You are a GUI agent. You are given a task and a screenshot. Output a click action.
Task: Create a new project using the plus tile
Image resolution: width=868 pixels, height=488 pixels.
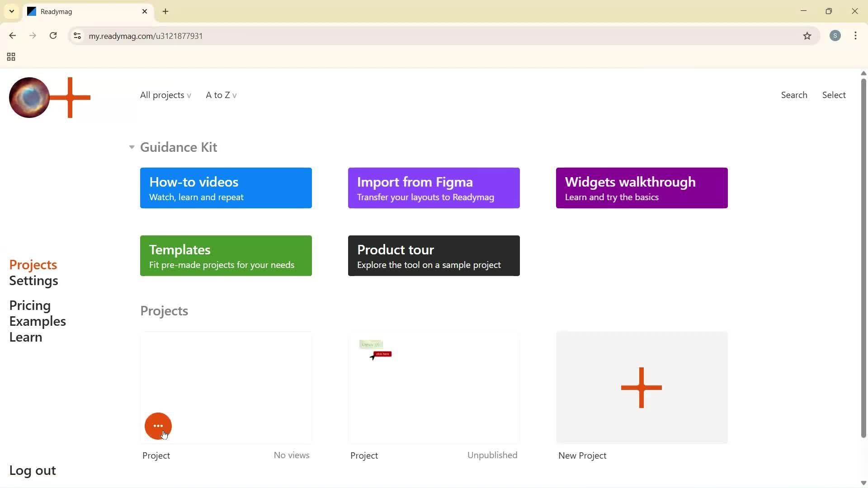click(641, 387)
